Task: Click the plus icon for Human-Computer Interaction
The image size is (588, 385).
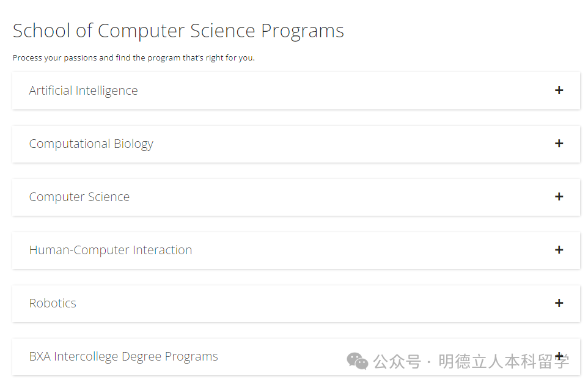Action: pos(559,250)
